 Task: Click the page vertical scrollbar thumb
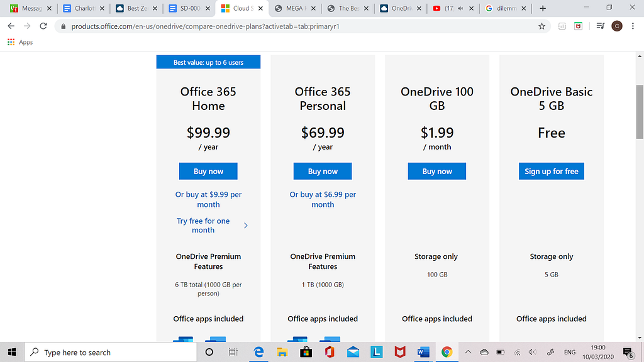[640, 112]
